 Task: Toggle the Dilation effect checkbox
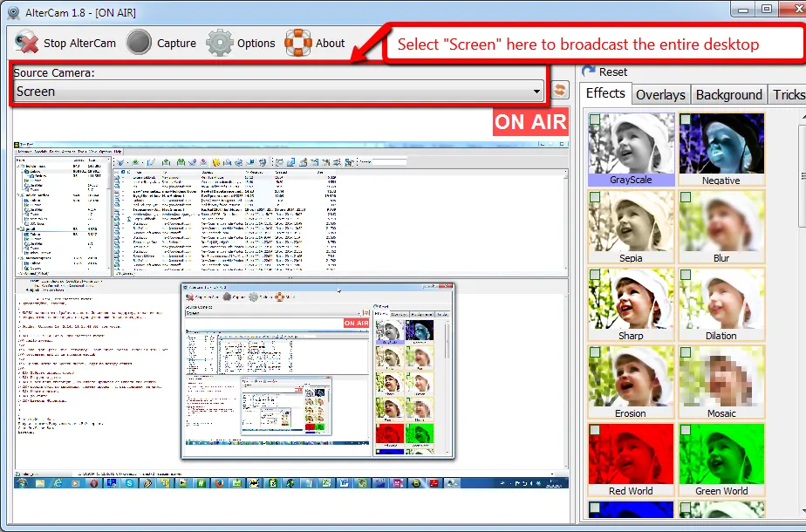pos(686,275)
